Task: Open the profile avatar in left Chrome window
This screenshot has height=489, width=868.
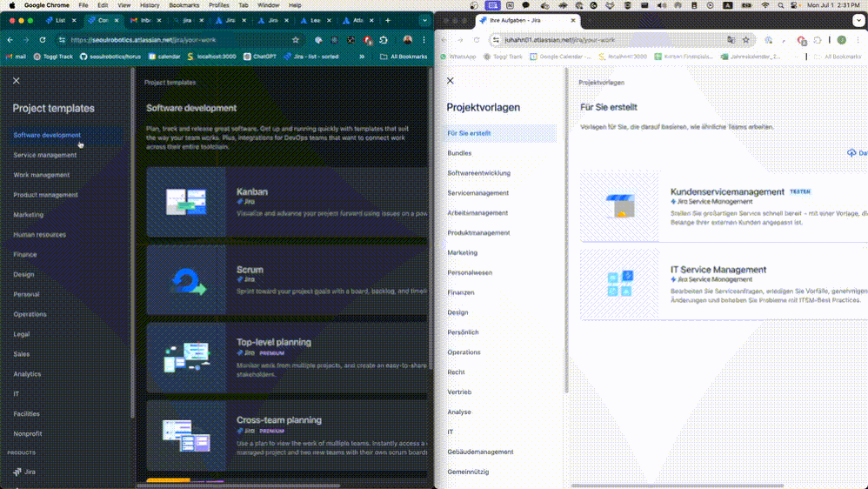Action: point(407,40)
